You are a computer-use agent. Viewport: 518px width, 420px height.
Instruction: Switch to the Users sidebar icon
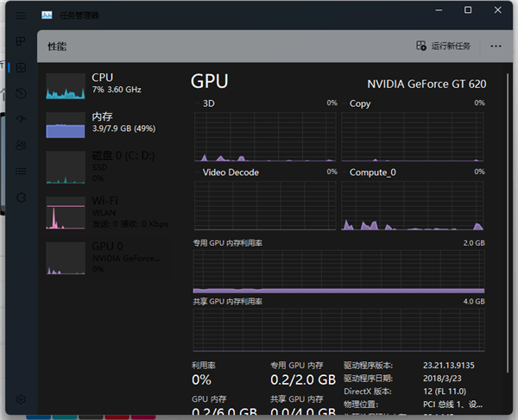(x=21, y=145)
